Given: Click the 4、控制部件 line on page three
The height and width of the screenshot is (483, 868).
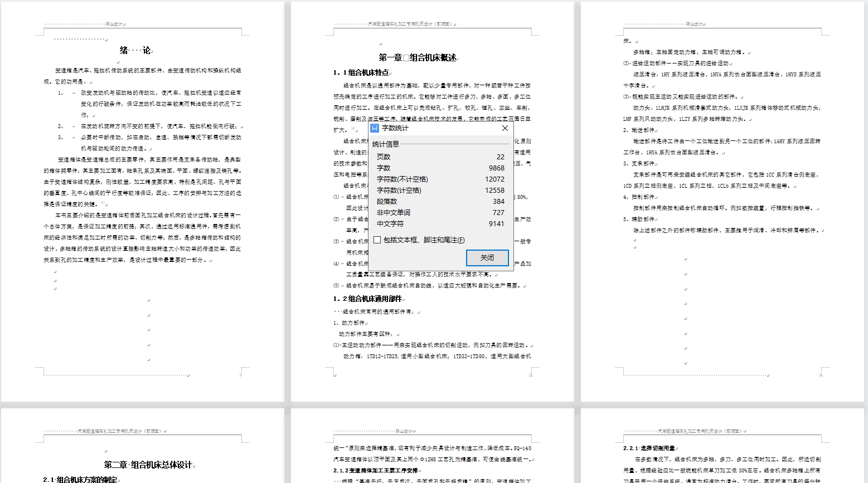Looking at the screenshot, I should (x=639, y=197).
